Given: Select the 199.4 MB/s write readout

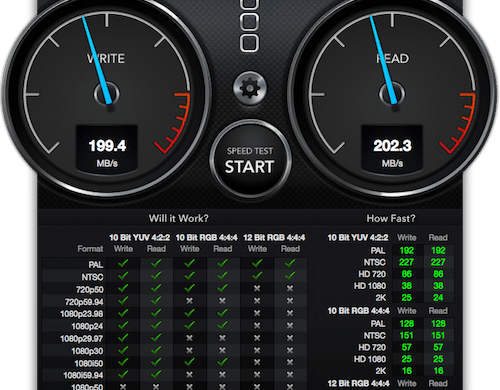Looking at the screenshot, I should 107,149.
